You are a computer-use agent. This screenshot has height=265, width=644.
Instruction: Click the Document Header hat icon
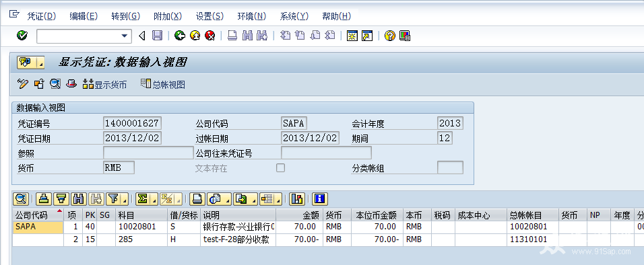click(x=72, y=84)
